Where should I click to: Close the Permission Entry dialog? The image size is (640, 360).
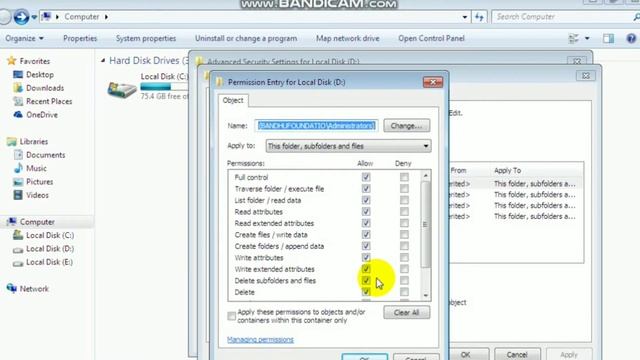(433, 82)
